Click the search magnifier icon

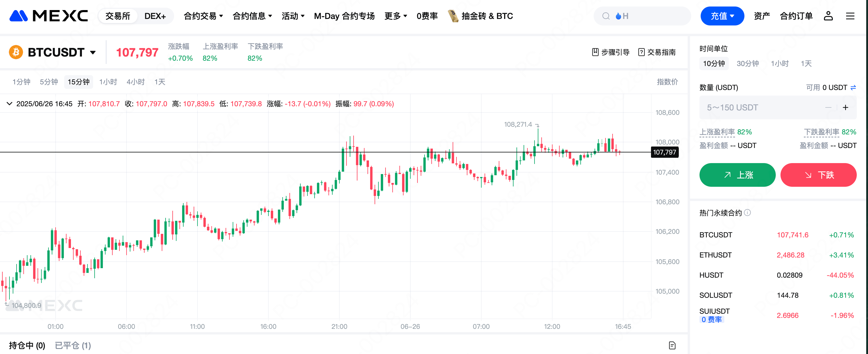coord(606,16)
